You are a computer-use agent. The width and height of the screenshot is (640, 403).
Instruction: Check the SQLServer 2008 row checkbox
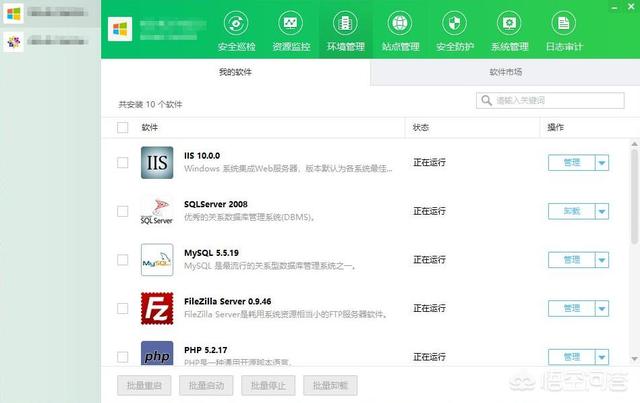[122, 211]
